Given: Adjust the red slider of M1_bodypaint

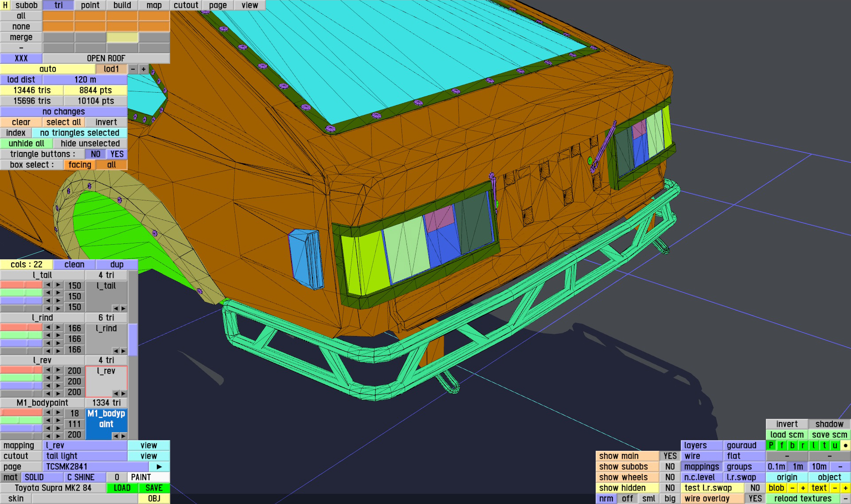Looking at the screenshot, I should (21, 413).
